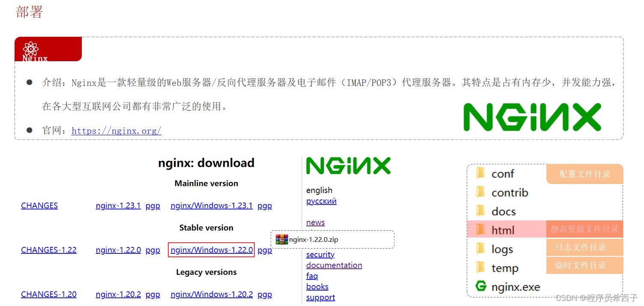Click the 'Legacy versions' heading
Image resolution: width=644 pixels, height=306 pixels.
(206, 273)
